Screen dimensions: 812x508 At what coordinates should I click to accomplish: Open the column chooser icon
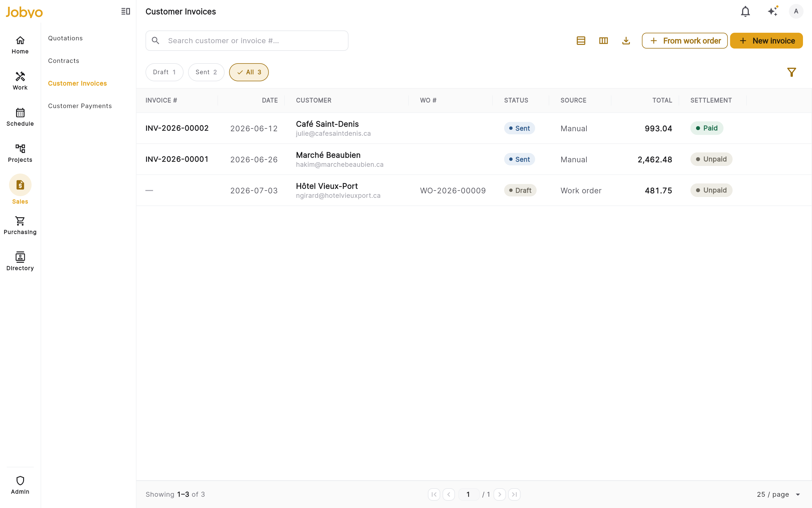pyautogui.click(x=603, y=41)
